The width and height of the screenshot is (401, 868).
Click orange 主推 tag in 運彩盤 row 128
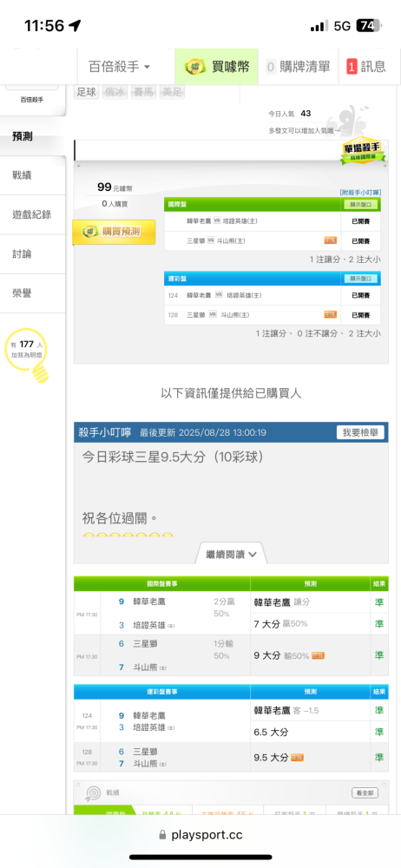point(330,315)
